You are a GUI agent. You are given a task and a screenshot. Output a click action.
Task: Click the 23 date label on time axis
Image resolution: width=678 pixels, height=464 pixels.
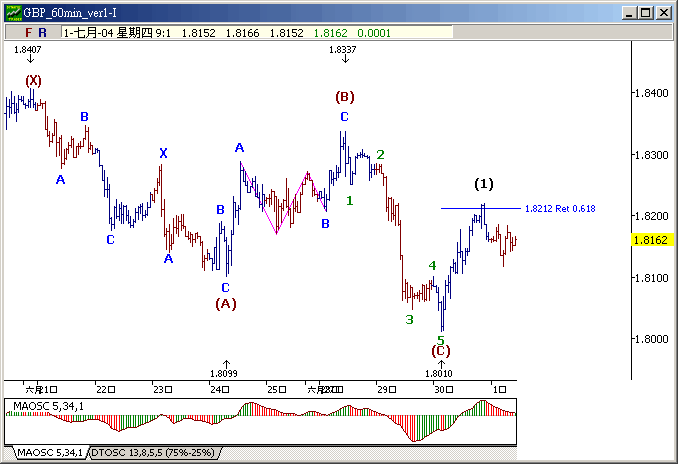point(163,390)
